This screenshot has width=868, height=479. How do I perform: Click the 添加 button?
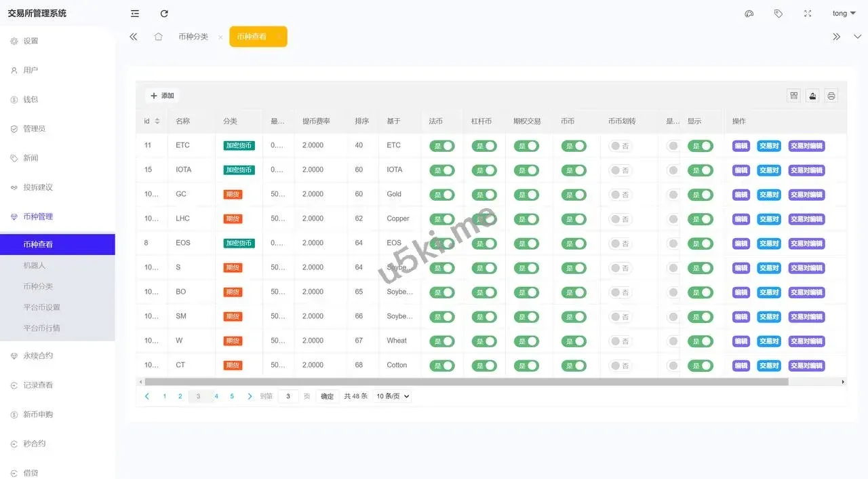(163, 96)
